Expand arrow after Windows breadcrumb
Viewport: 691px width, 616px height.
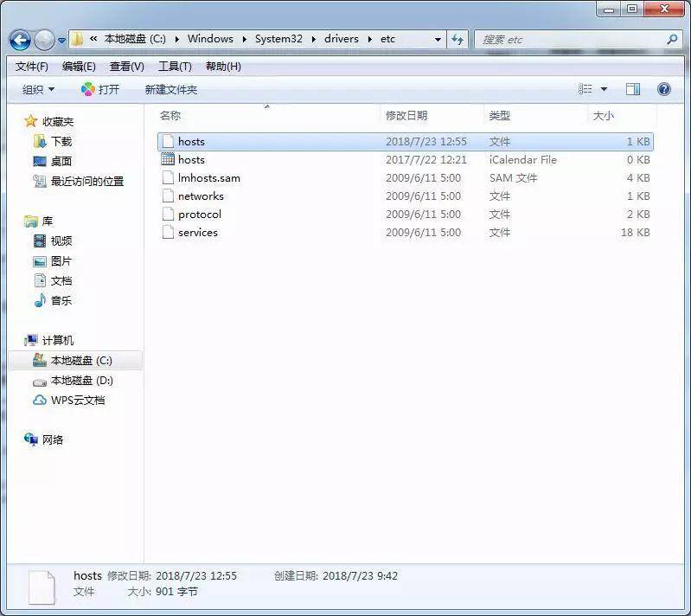point(244,39)
